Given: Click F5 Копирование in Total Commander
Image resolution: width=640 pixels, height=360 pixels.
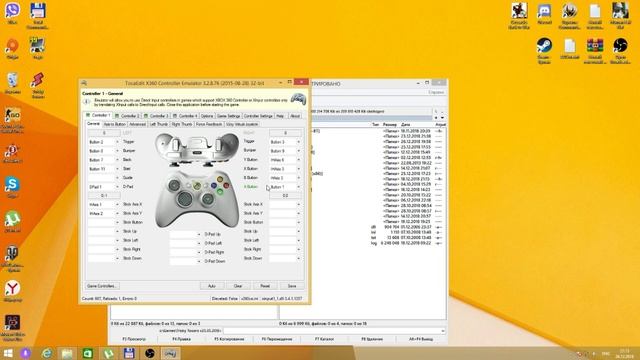Looking at the screenshot, I should (229, 339).
